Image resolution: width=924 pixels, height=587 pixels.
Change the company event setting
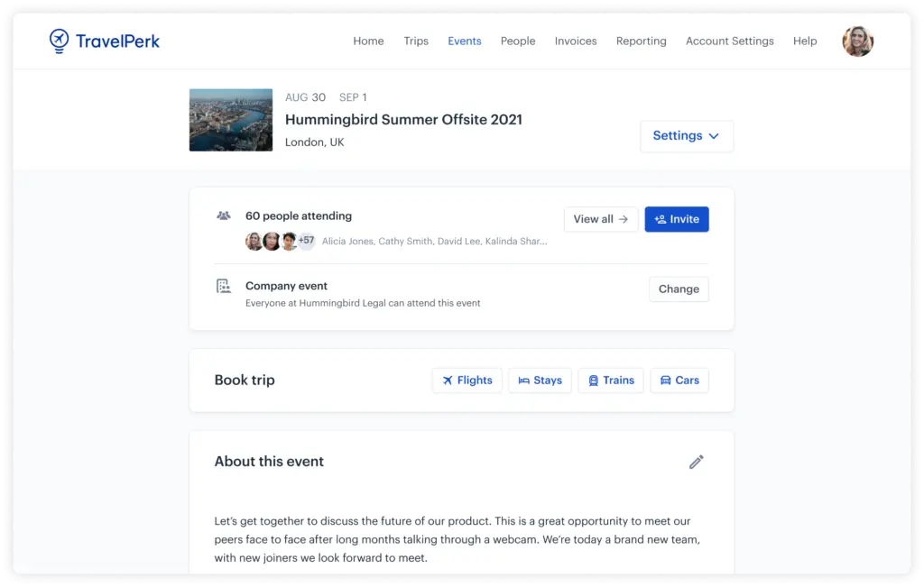[x=679, y=289]
